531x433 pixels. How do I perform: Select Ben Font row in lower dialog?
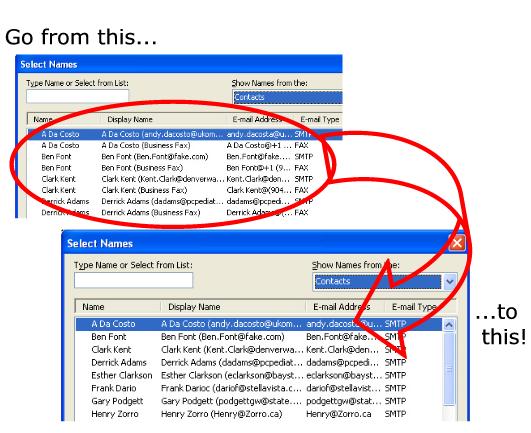tap(259, 337)
